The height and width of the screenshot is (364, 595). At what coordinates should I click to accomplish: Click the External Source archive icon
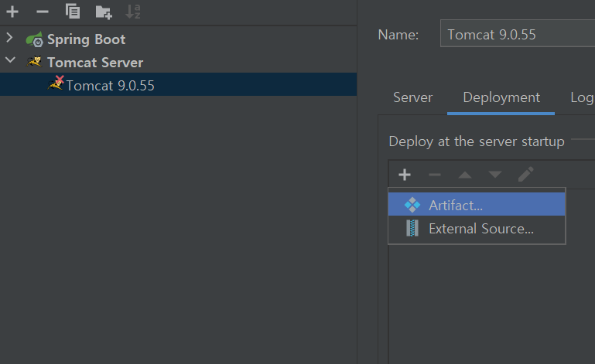coord(412,228)
